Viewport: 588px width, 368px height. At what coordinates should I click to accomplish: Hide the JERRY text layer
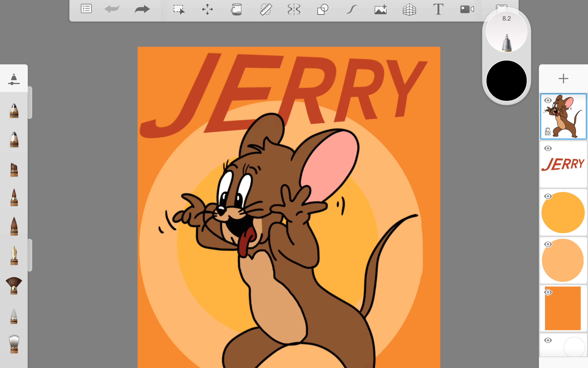(x=548, y=148)
